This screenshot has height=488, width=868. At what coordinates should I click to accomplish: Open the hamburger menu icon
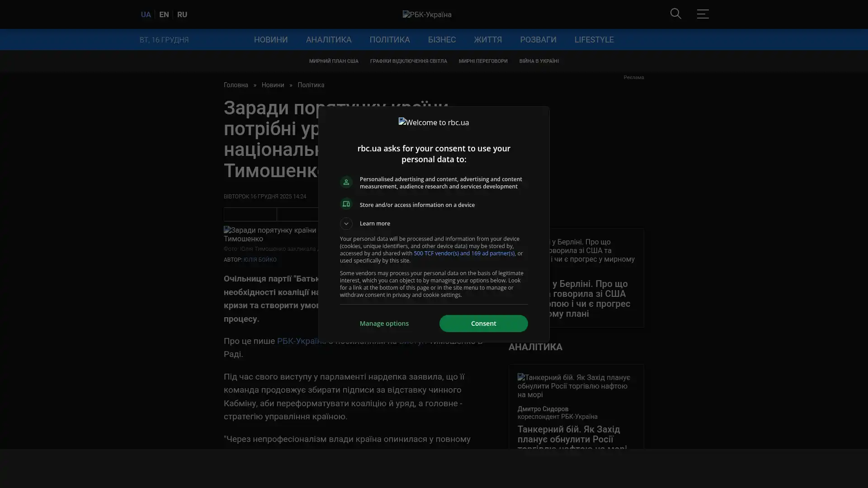coord(703,14)
